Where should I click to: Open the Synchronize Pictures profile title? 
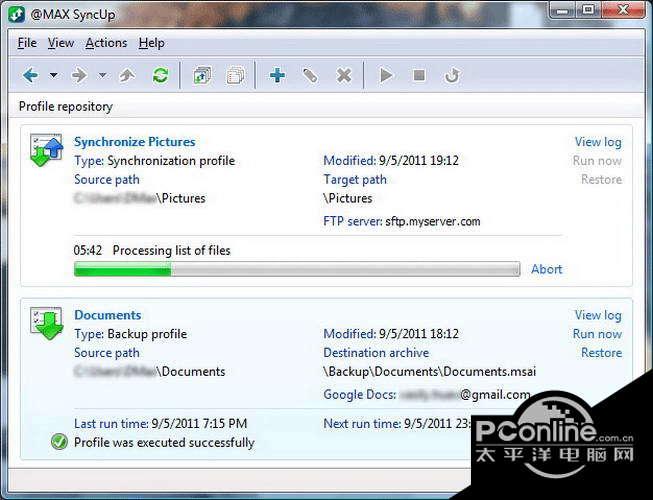tap(135, 142)
